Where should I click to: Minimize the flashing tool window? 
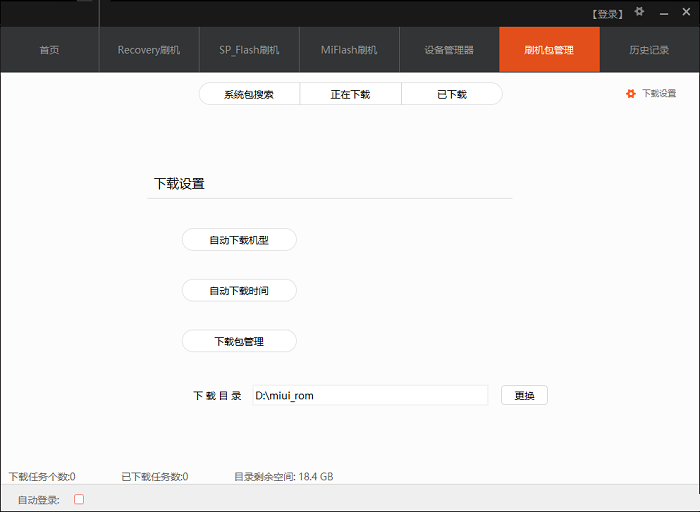click(661, 13)
